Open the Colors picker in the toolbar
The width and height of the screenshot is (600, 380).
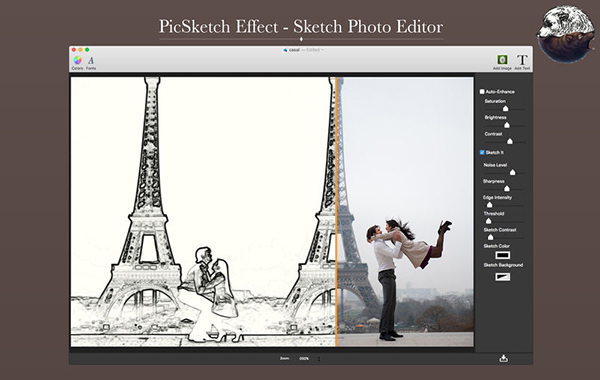pyautogui.click(x=77, y=63)
